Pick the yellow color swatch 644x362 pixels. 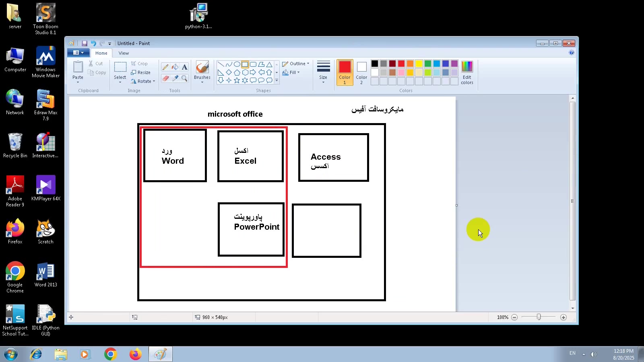[419, 64]
